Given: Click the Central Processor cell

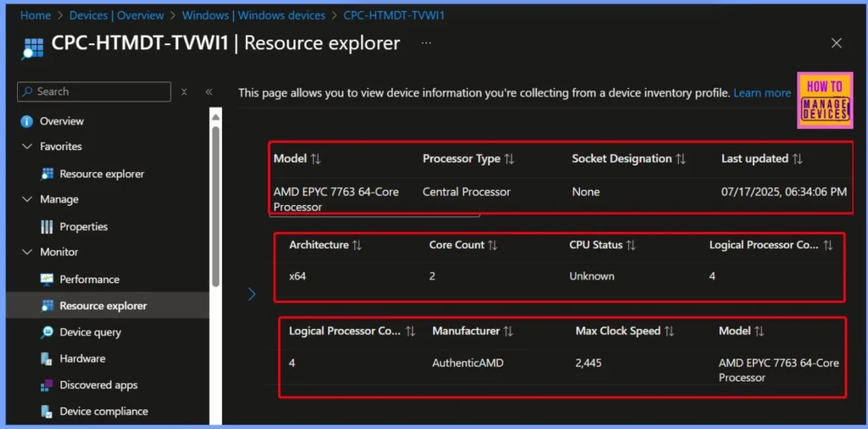Looking at the screenshot, I should pyautogui.click(x=466, y=192).
